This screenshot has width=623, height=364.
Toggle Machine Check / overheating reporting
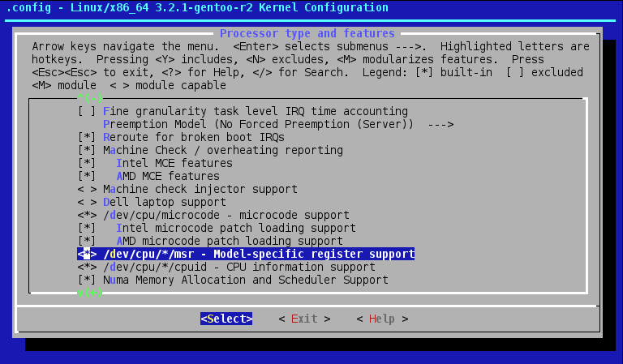(x=210, y=150)
